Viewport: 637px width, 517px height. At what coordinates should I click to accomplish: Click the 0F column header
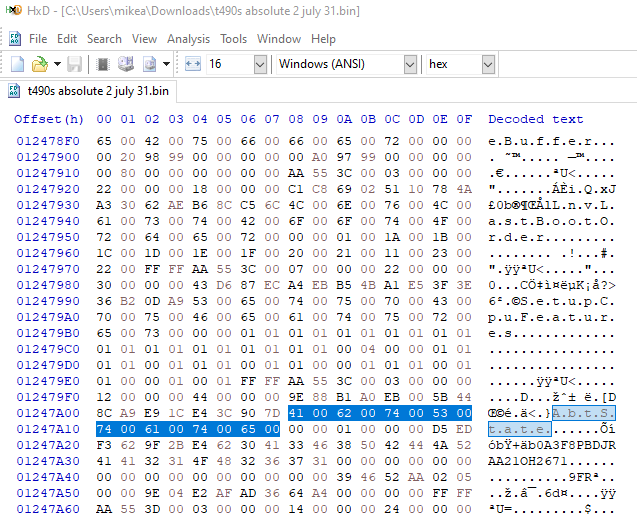(464, 119)
